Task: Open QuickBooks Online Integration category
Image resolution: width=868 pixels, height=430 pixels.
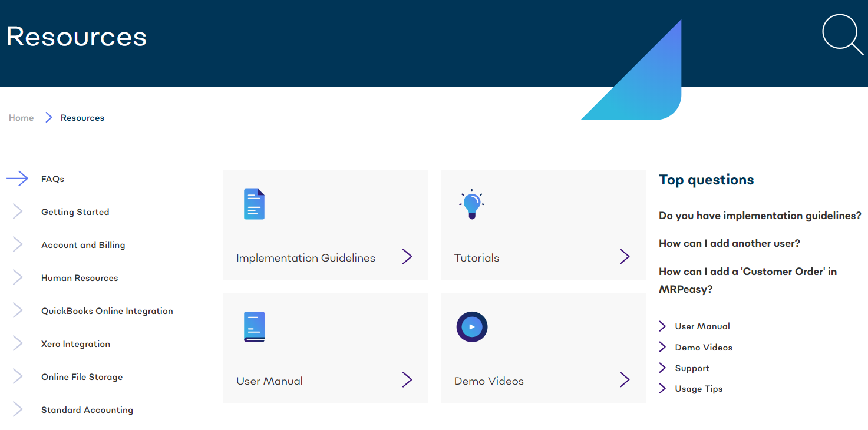Action: (x=107, y=311)
